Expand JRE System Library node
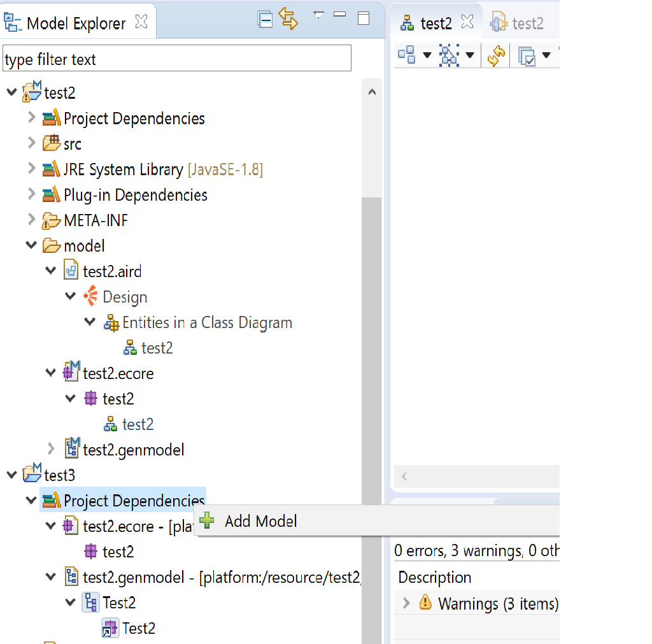Image resolution: width=652 pixels, height=644 pixels. coord(32,169)
